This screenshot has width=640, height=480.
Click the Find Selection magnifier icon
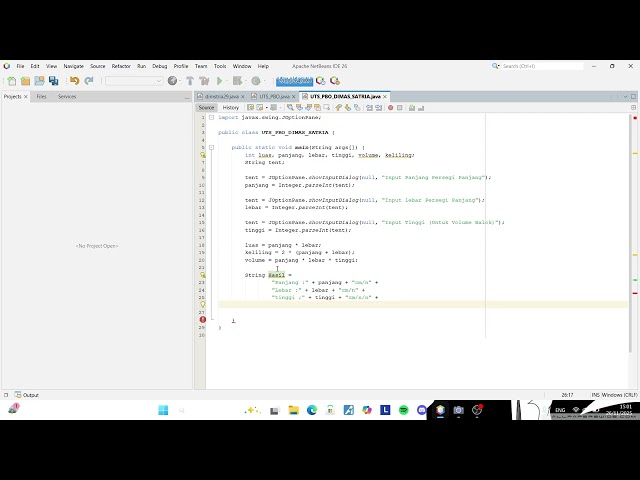[290, 108]
